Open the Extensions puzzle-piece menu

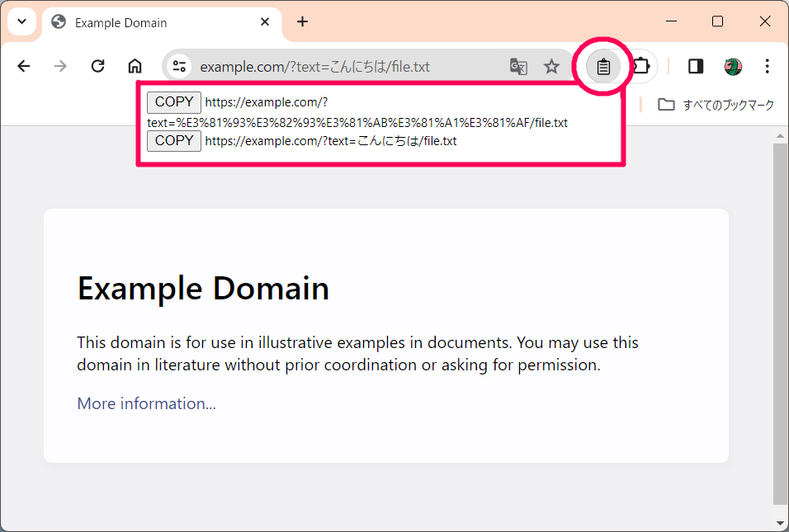(640, 66)
